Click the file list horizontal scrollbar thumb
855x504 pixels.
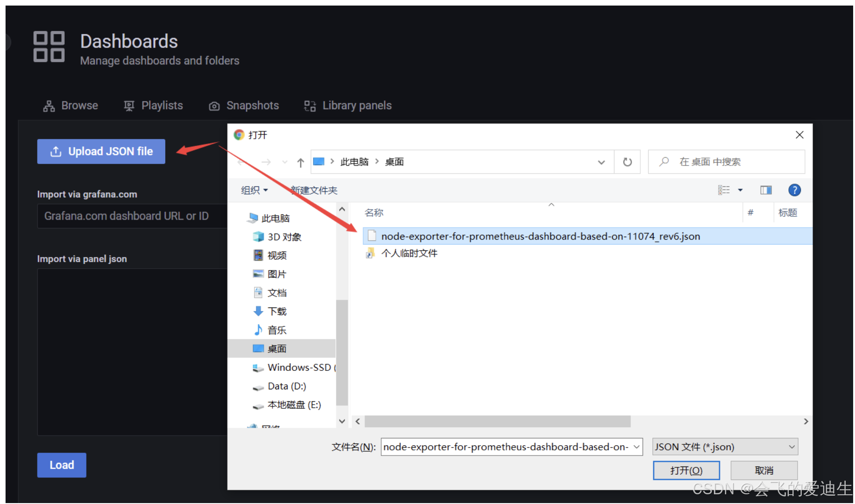pyautogui.click(x=497, y=422)
